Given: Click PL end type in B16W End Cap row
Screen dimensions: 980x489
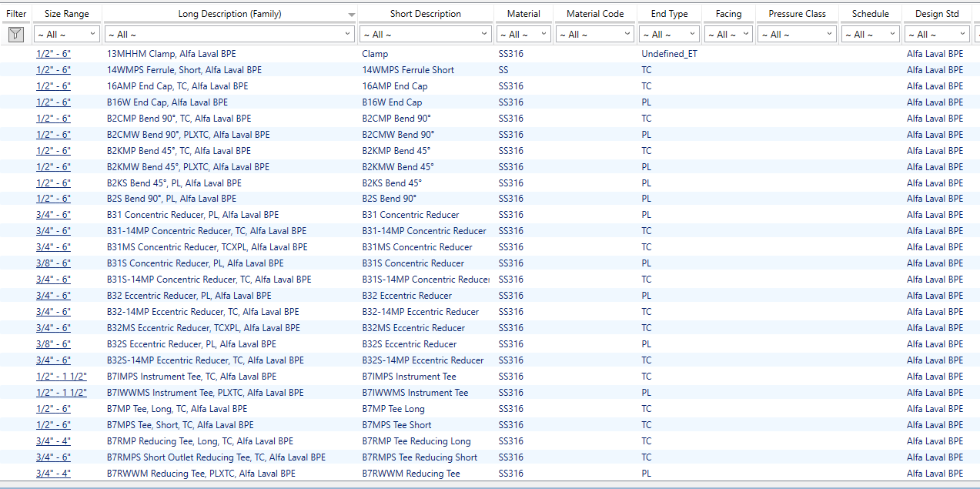Looking at the screenshot, I should point(647,102).
